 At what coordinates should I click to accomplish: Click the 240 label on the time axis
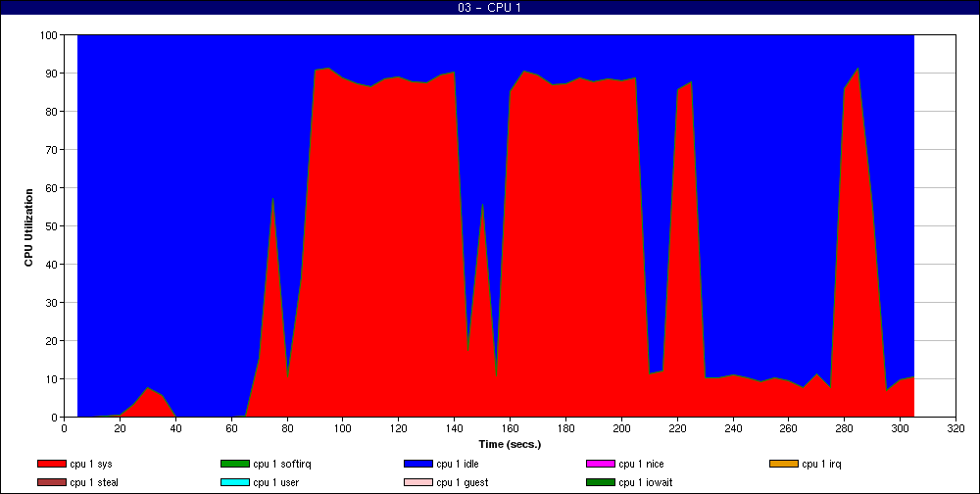click(732, 428)
